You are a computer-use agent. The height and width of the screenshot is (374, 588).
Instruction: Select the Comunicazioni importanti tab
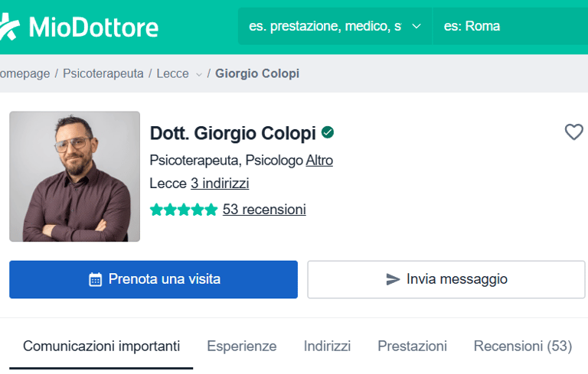click(x=101, y=346)
